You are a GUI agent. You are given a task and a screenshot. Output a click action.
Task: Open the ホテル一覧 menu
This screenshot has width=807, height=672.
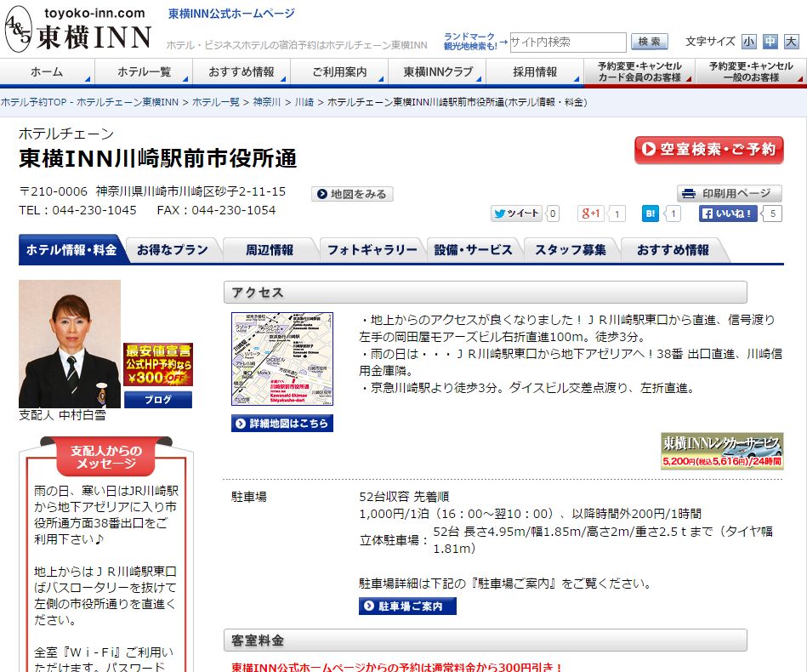(144, 71)
